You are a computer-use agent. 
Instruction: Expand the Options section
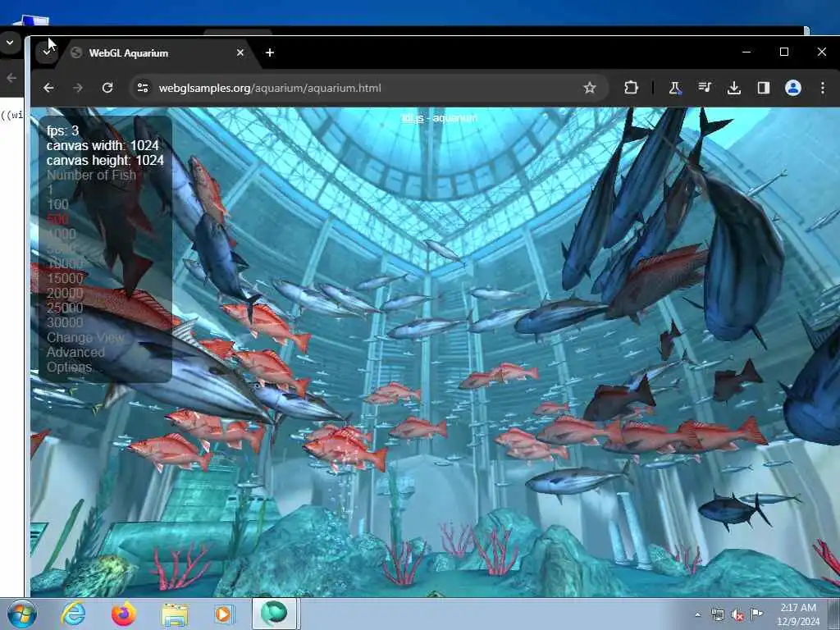pyautogui.click(x=69, y=367)
